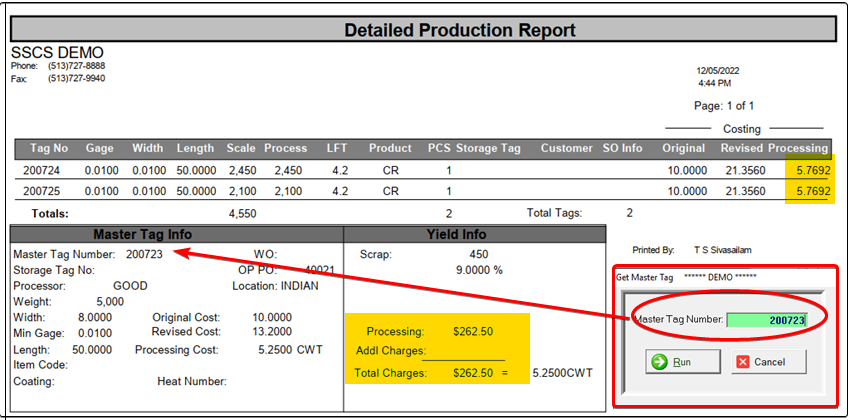Image resolution: width=850 pixels, height=420 pixels.
Task: Click the Totals scale value 4,550
Action: click(242, 214)
